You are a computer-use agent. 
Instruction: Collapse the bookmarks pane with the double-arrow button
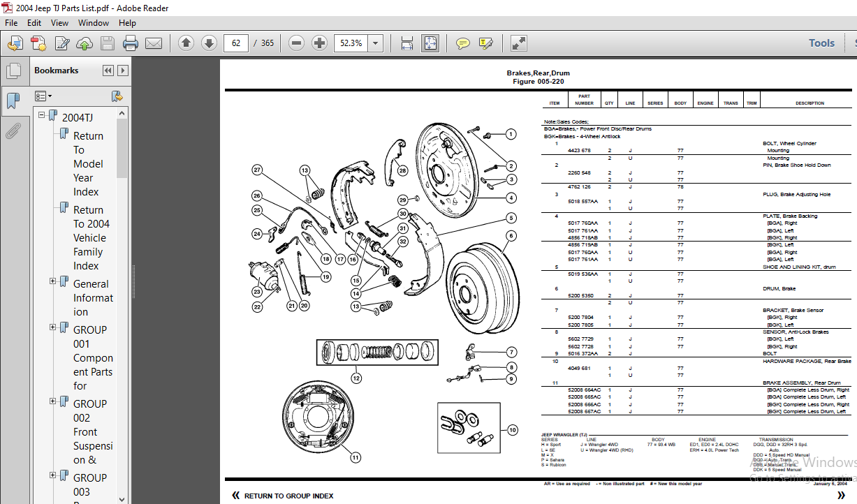pos(108,71)
